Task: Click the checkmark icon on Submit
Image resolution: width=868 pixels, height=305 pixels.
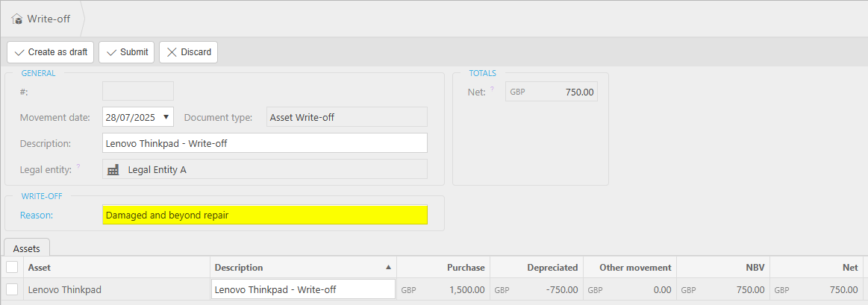Action: [x=112, y=52]
